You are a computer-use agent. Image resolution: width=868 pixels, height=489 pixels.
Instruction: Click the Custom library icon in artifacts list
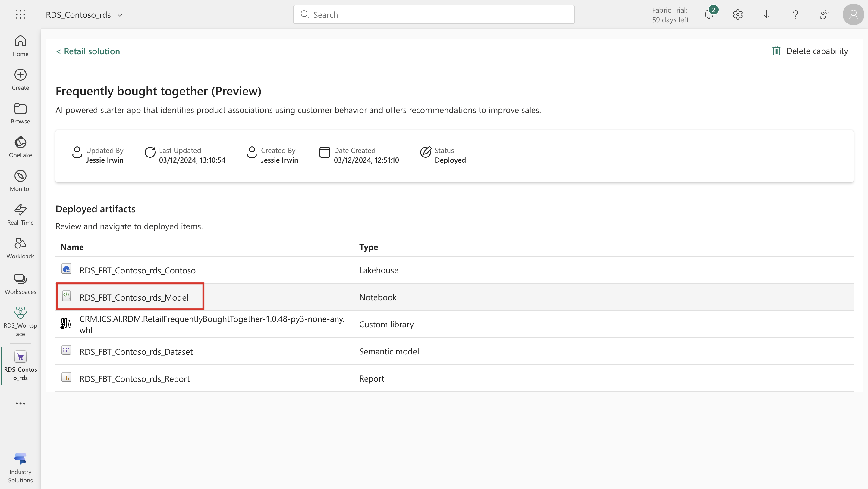66,323
